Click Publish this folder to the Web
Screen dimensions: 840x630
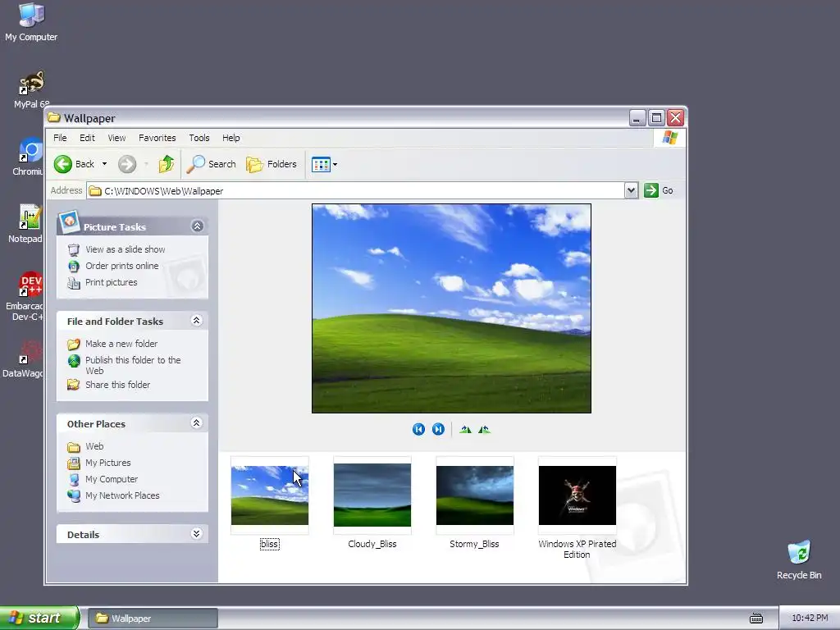(133, 365)
